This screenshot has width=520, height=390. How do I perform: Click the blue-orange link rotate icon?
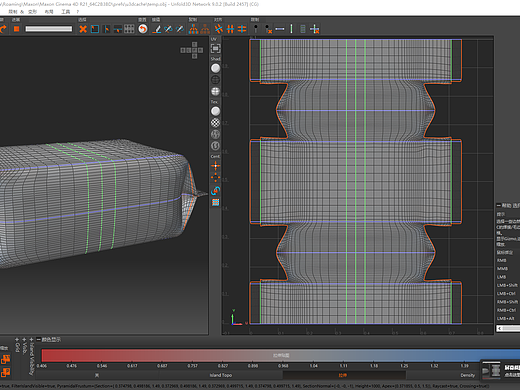pyautogui.click(x=216, y=190)
